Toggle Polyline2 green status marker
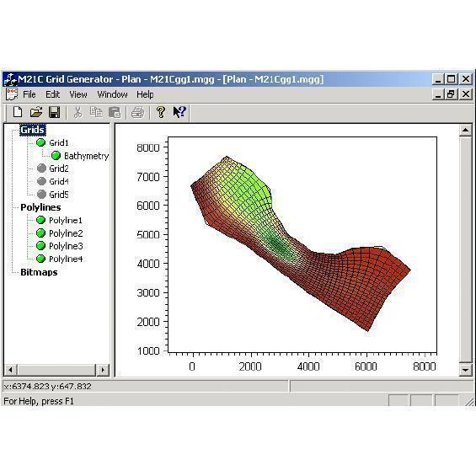 tap(40, 233)
